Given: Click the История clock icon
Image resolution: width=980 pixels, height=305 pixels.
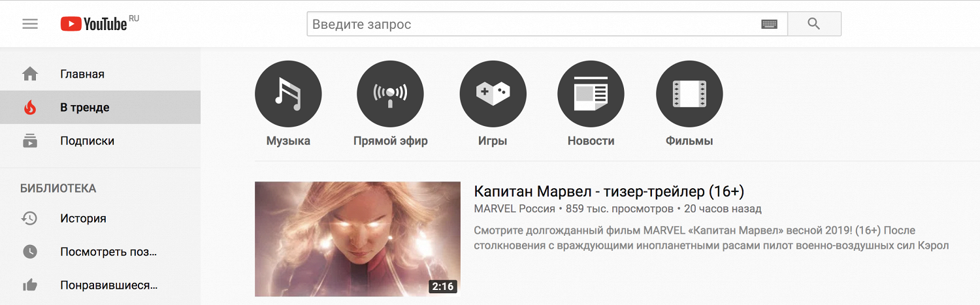Looking at the screenshot, I should pos(30,218).
